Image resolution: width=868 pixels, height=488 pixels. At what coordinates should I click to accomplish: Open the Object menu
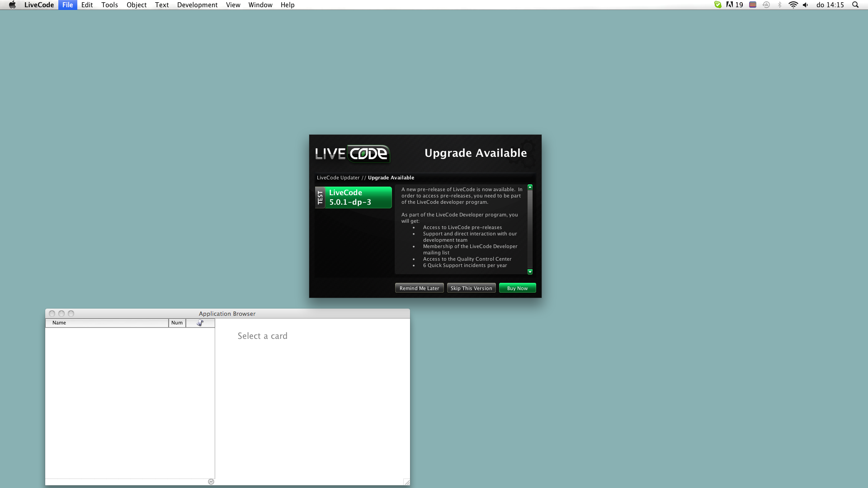137,5
